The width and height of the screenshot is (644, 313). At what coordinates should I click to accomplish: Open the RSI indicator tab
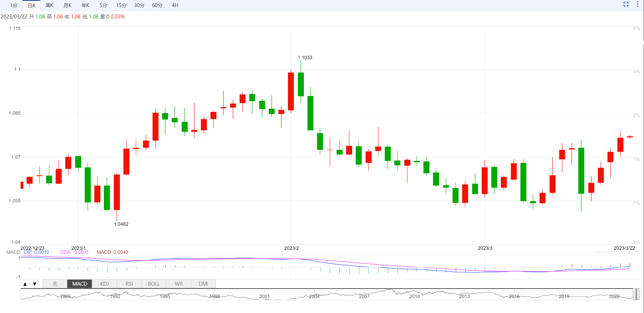(129, 284)
